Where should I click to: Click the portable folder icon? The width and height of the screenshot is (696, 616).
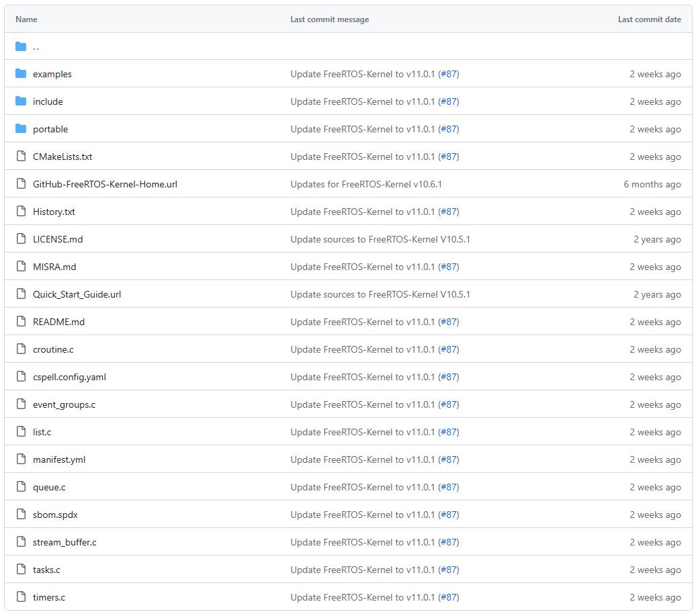pos(21,129)
